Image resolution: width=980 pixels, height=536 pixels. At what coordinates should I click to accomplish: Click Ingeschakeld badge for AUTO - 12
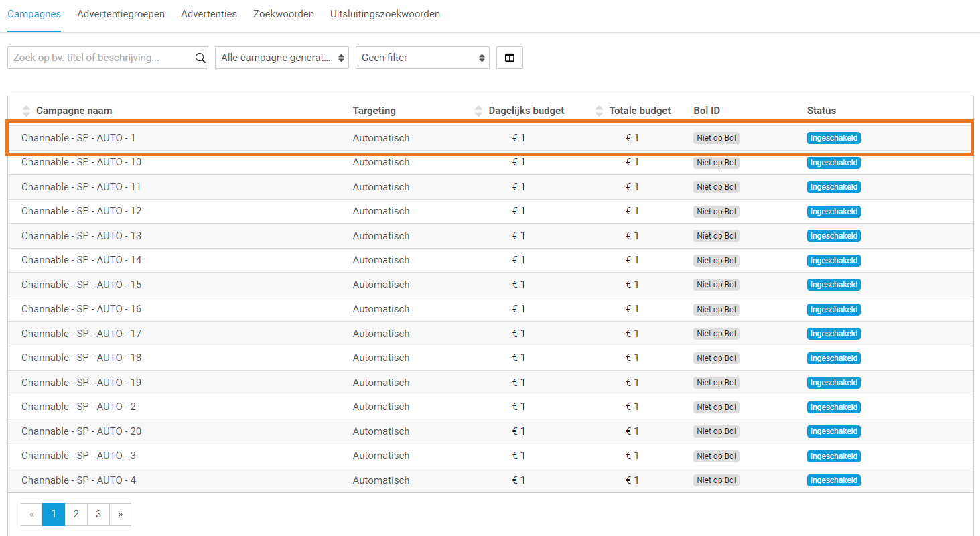[834, 212]
